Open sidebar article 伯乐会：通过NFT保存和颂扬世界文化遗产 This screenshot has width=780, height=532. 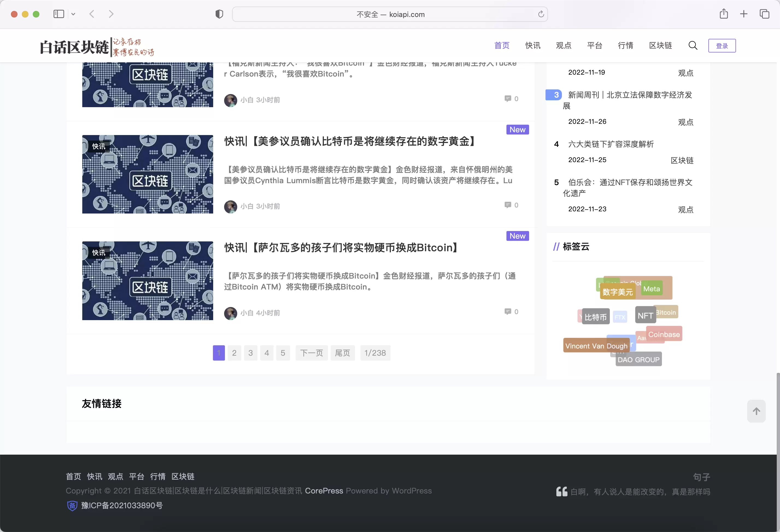[x=627, y=188]
